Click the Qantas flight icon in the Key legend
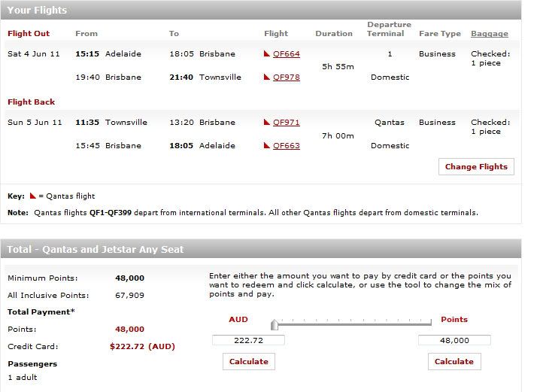 (x=33, y=196)
